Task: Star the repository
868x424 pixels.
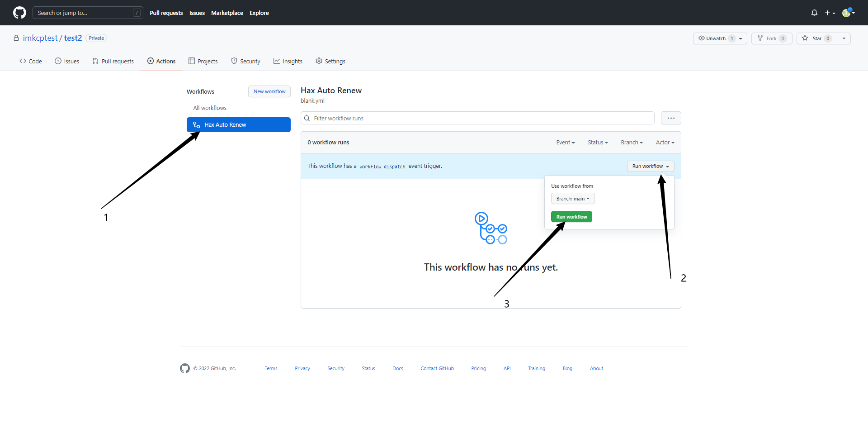Action: point(817,38)
